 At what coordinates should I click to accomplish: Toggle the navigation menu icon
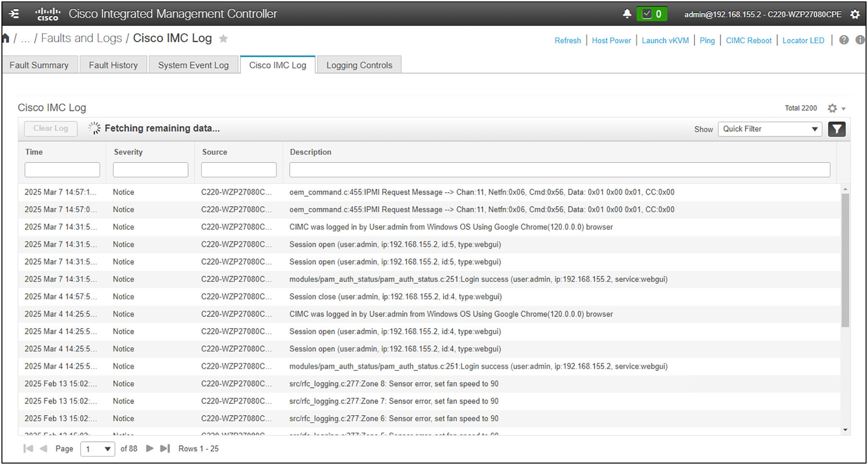14,13
